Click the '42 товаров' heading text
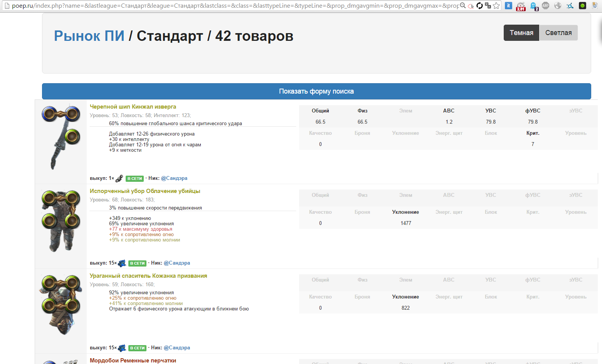Image resolution: width=602 pixels, height=364 pixels. pos(254,36)
